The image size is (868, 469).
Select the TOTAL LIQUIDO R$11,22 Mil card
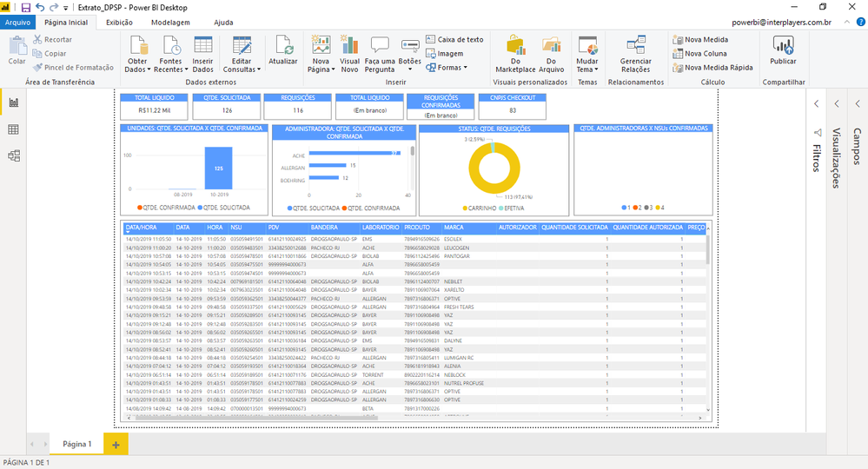click(x=155, y=106)
